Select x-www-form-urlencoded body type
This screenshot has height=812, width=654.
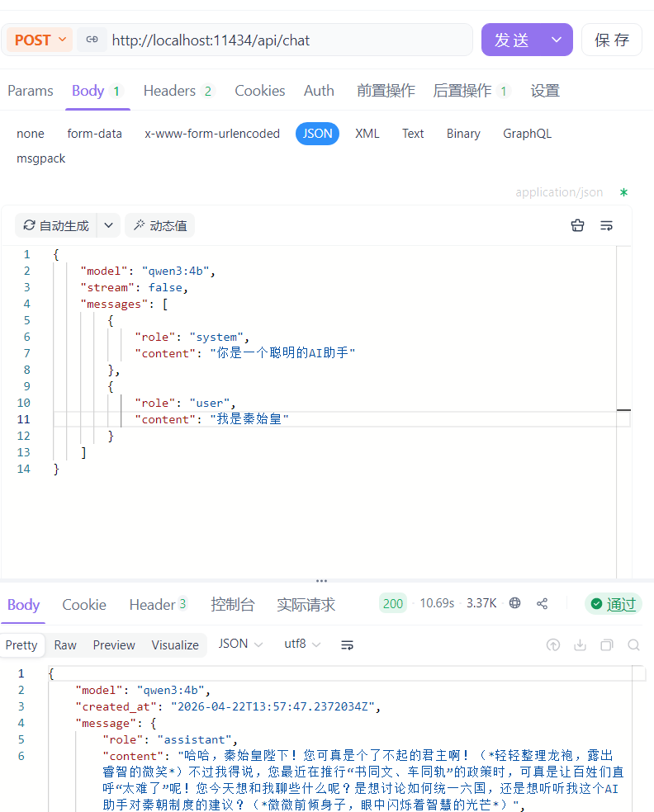212,134
